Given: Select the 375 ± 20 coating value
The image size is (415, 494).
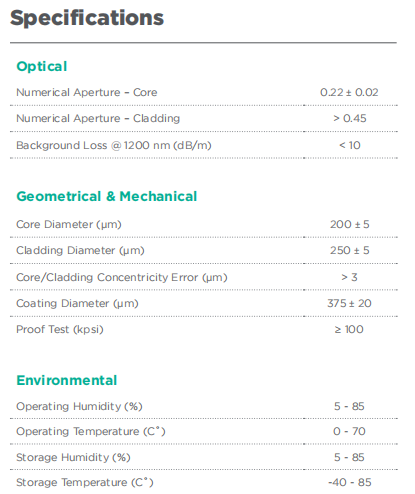Looking at the screenshot, I should coord(349,303).
